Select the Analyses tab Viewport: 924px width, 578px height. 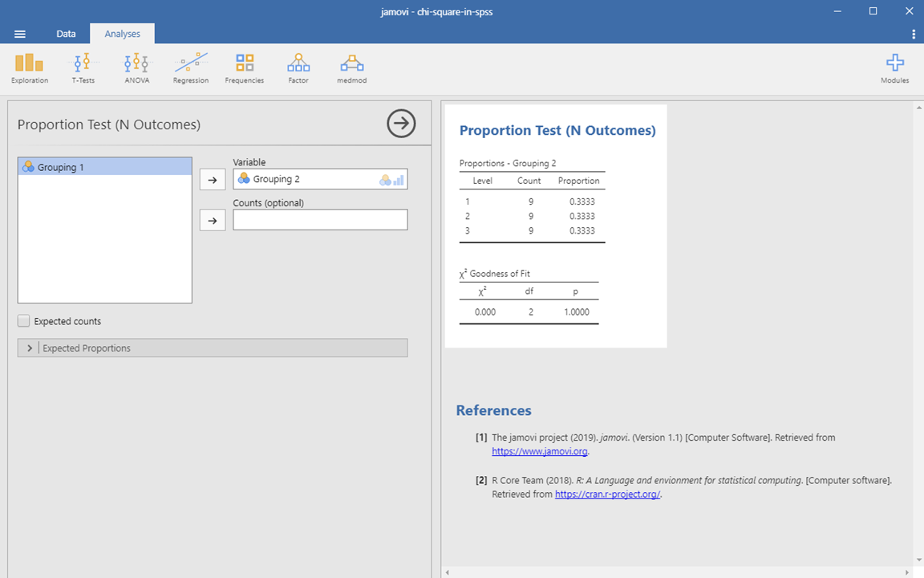(122, 34)
